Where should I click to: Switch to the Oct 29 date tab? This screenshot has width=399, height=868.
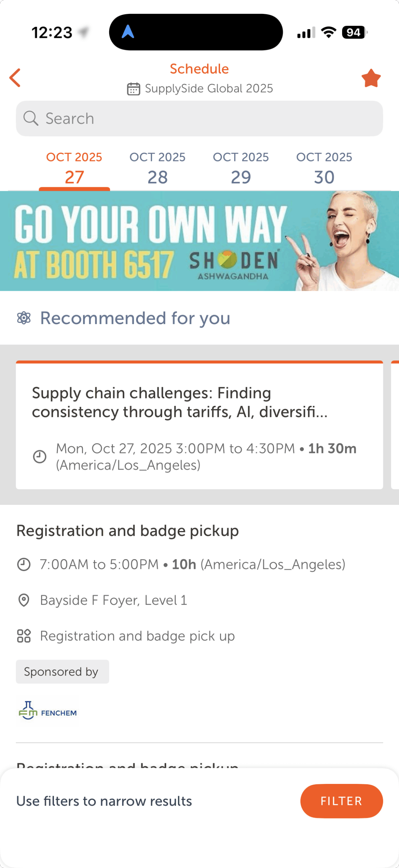point(241,169)
